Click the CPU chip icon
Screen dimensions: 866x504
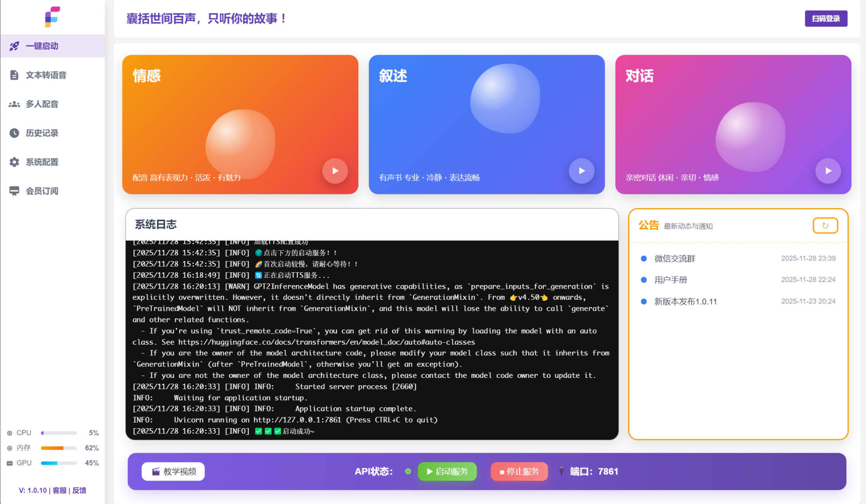point(10,433)
